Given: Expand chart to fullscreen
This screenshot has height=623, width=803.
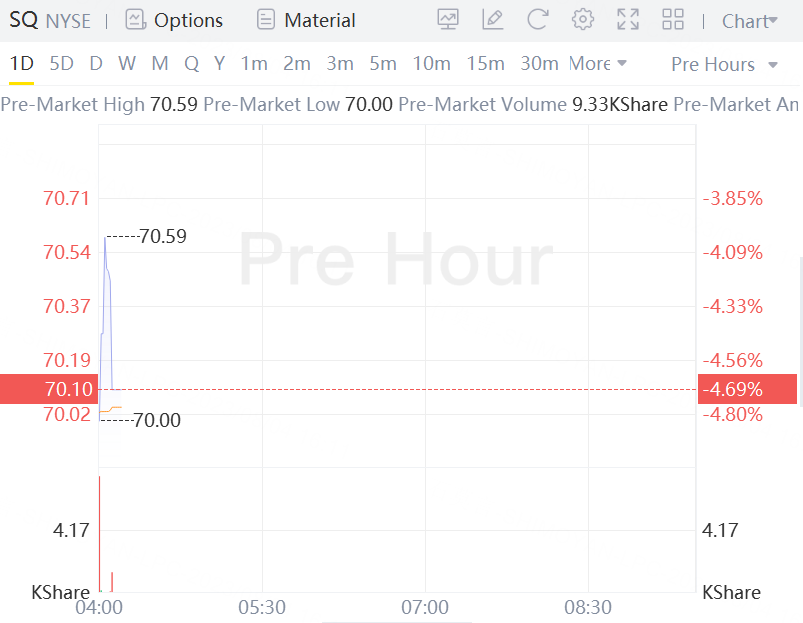Looking at the screenshot, I should (x=628, y=20).
